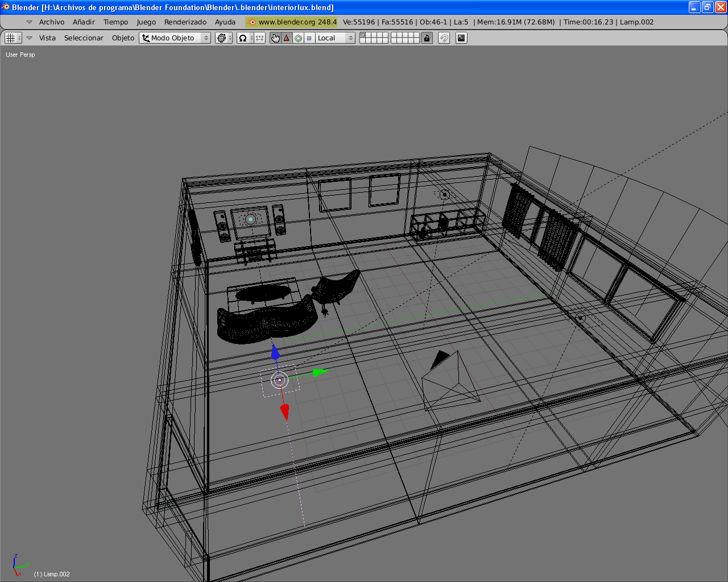
Task: Select the lamp beside the right windows
Action: pyautogui.click(x=580, y=318)
